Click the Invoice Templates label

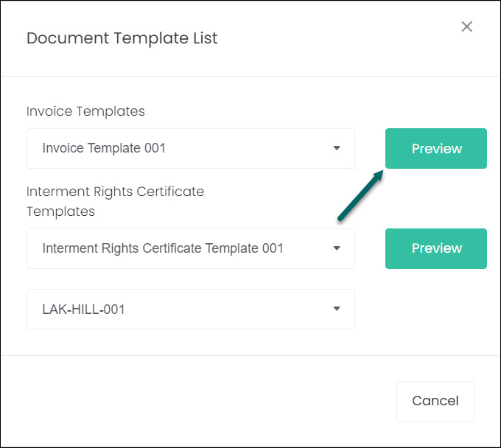(x=85, y=111)
